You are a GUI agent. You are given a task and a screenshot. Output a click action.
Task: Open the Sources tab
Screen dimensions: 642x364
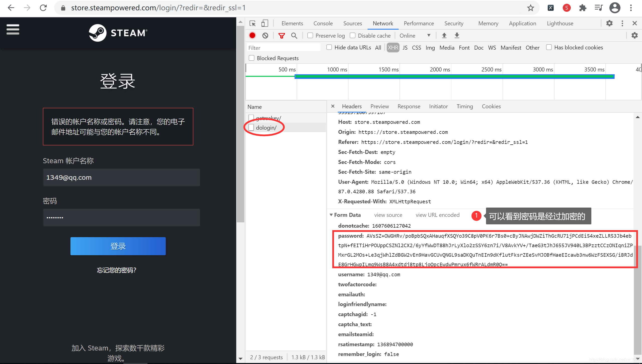click(353, 23)
